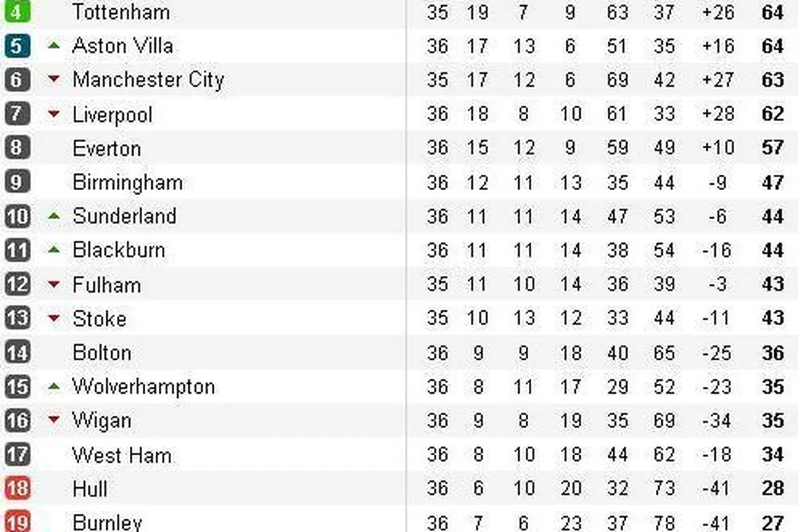Click the down arrow next to Fulham
Viewport: 798px width, 532px height.
53,285
